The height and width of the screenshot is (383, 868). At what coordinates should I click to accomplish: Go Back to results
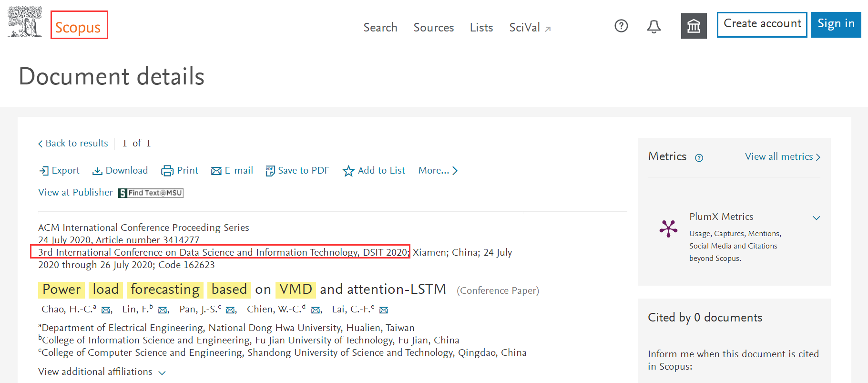tap(73, 144)
